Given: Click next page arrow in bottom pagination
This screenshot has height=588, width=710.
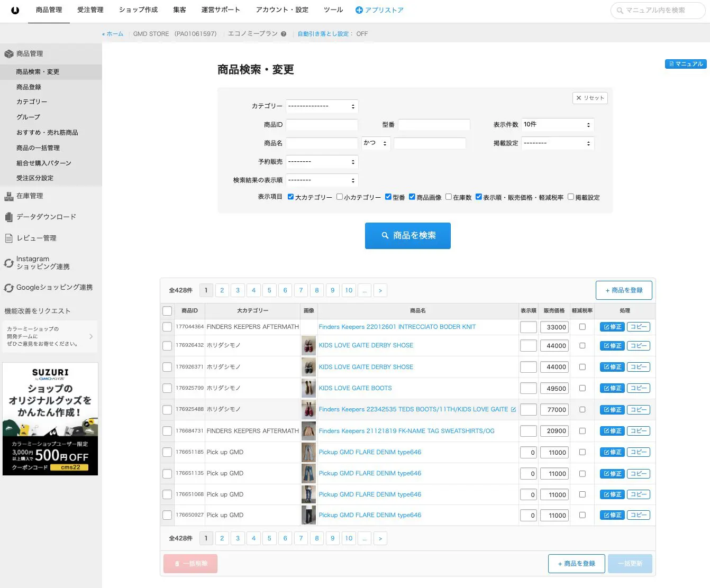Looking at the screenshot, I should tap(380, 538).
